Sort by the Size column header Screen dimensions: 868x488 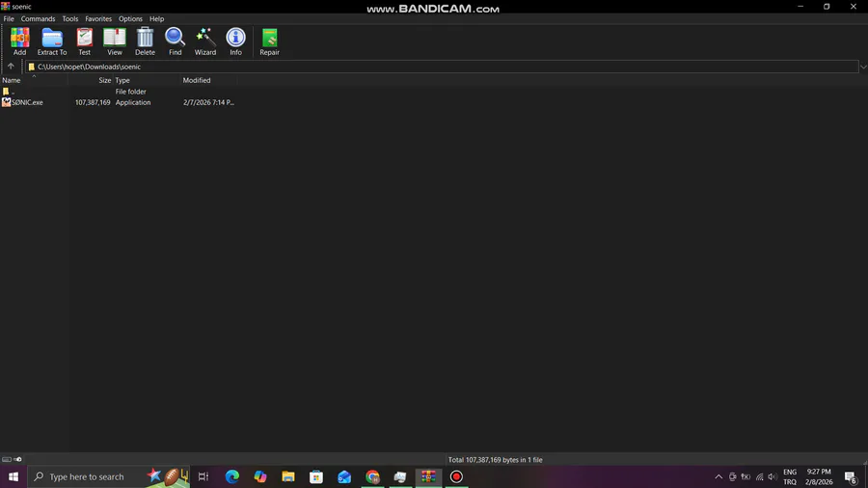(x=91, y=80)
